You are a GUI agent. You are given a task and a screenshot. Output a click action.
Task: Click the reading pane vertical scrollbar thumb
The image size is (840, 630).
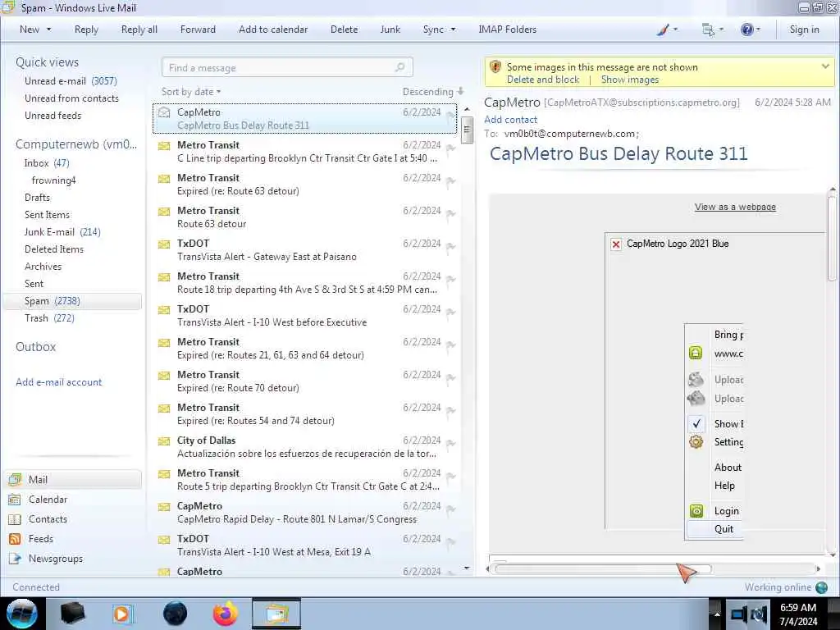click(x=832, y=239)
